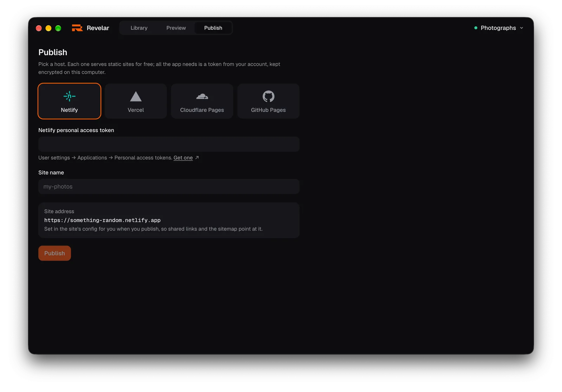
Task: Click the Site name input field
Action: (x=169, y=187)
